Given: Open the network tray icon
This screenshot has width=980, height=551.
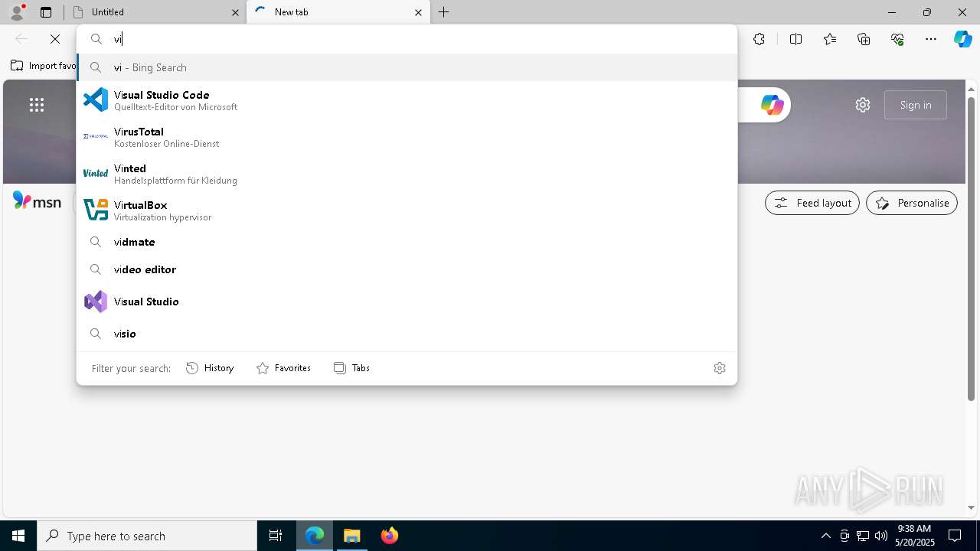Looking at the screenshot, I should click(x=863, y=536).
